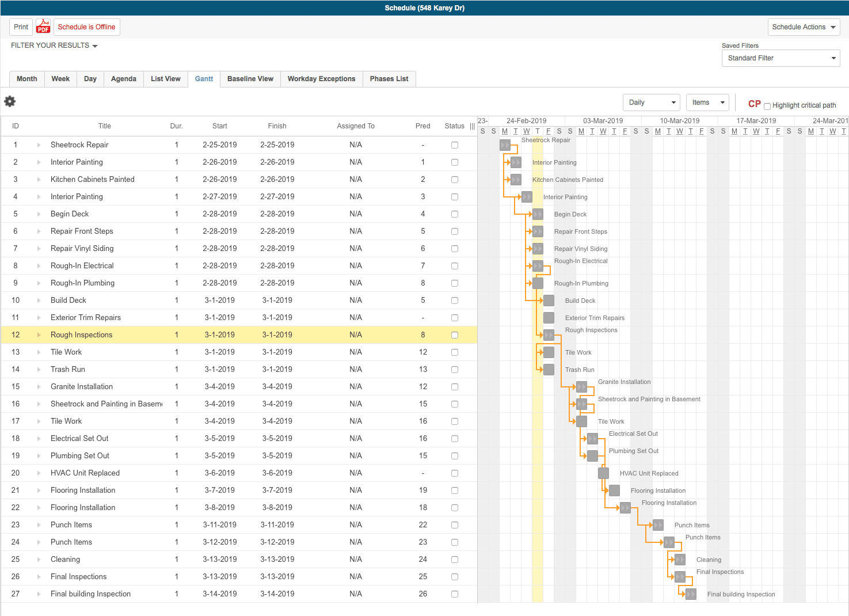Select the Kitchen Cabinets Painted Gantt bar
The height and width of the screenshot is (616, 849).
click(516, 180)
